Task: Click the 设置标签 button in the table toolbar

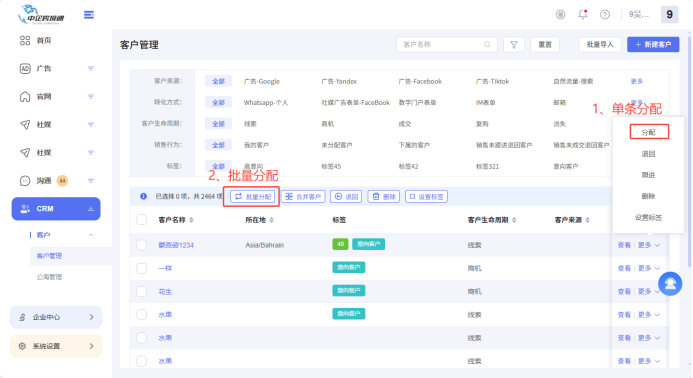Action: (x=426, y=196)
